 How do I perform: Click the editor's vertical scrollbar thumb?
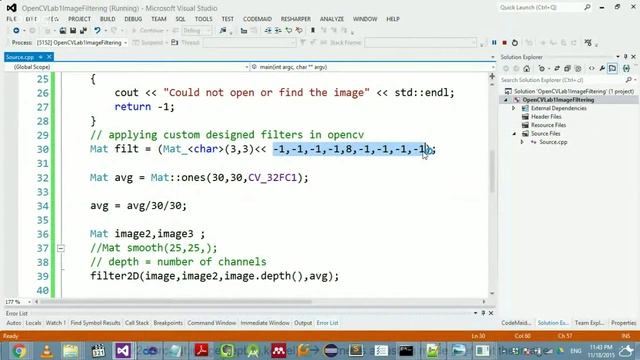click(492, 171)
